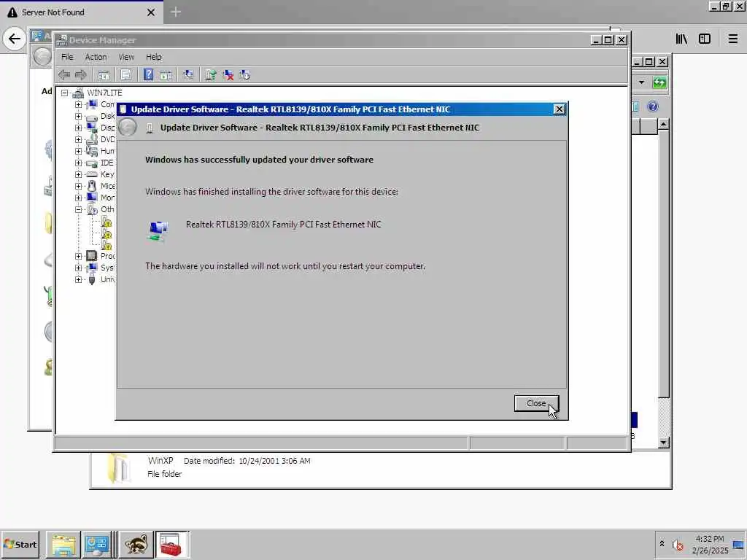Open the File menu in Device Manager
The image size is (747, 560).
coord(67,57)
